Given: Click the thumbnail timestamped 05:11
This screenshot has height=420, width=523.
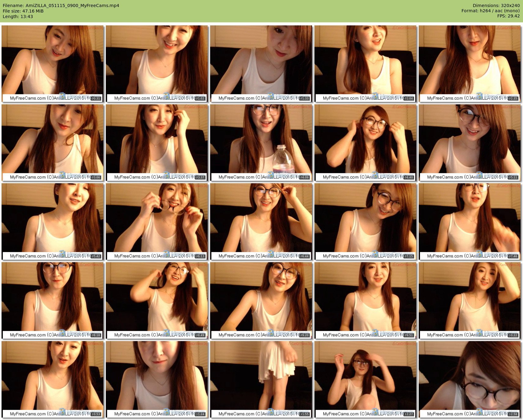Looking at the screenshot, I should tap(469, 143).
